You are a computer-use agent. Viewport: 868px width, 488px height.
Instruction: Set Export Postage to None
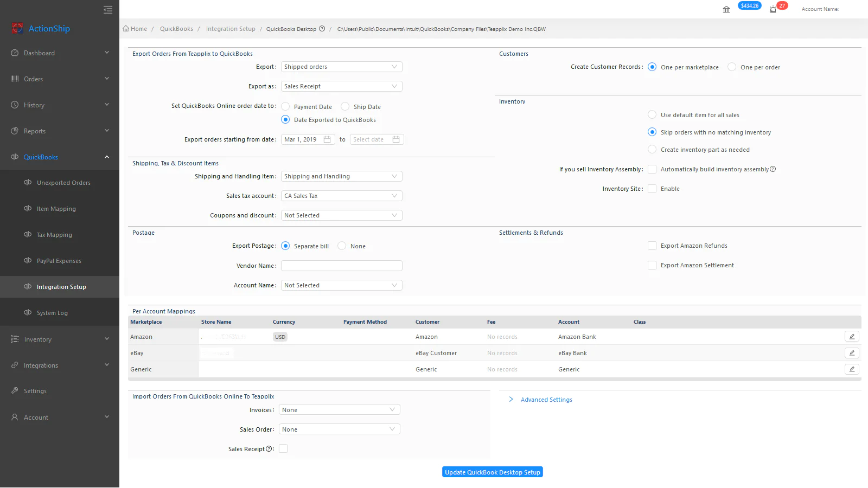click(342, 246)
